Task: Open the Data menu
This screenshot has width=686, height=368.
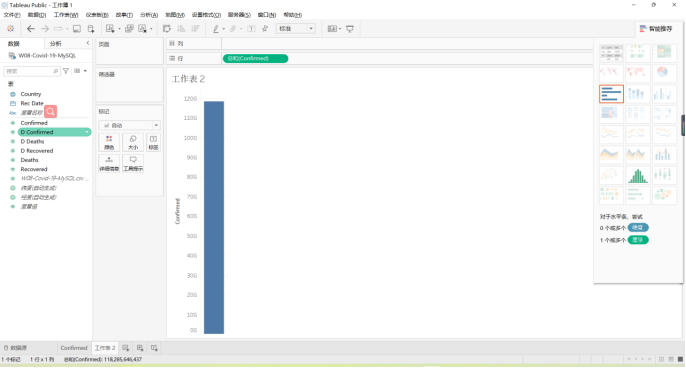Action: (37, 15)
